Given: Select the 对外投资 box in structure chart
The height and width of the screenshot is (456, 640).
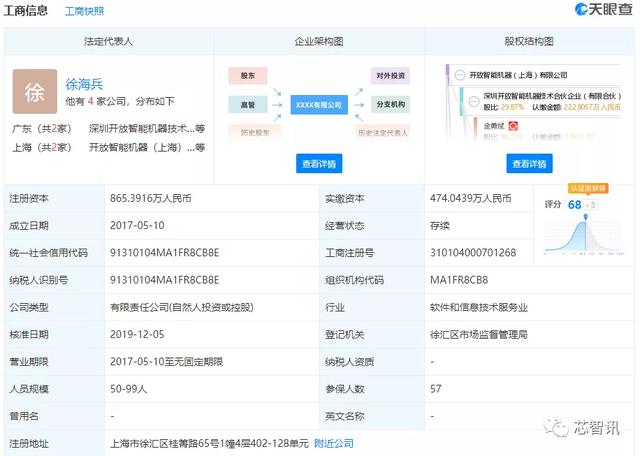Looking at the screenshot, I should coord(390,76).
